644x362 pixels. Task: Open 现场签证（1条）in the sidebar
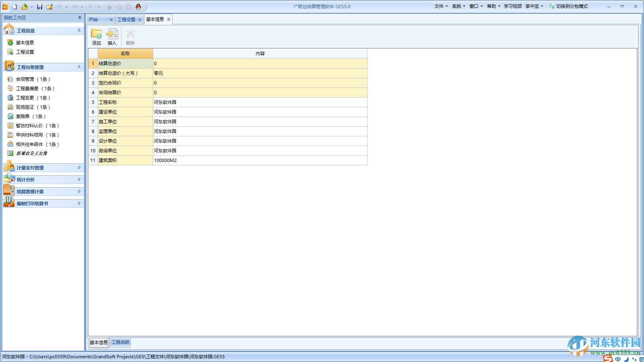33,107
